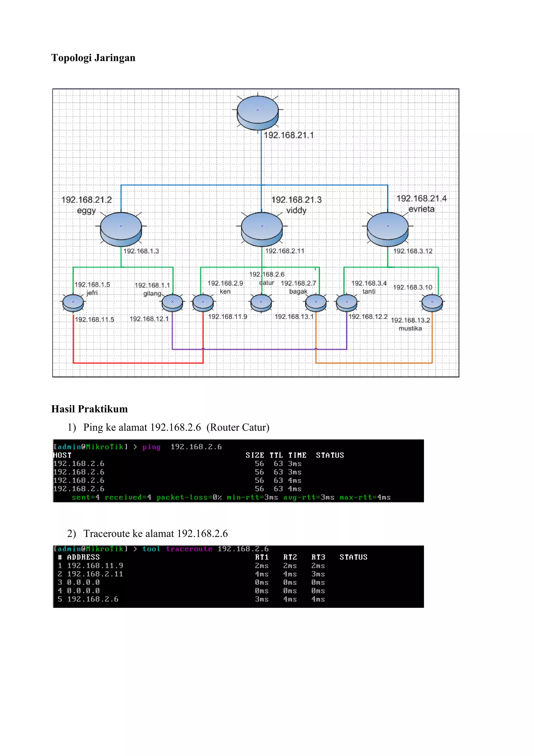Select the bagak small router icon
This screenshot has height=756, width=534.
click(x=315, y=303)
